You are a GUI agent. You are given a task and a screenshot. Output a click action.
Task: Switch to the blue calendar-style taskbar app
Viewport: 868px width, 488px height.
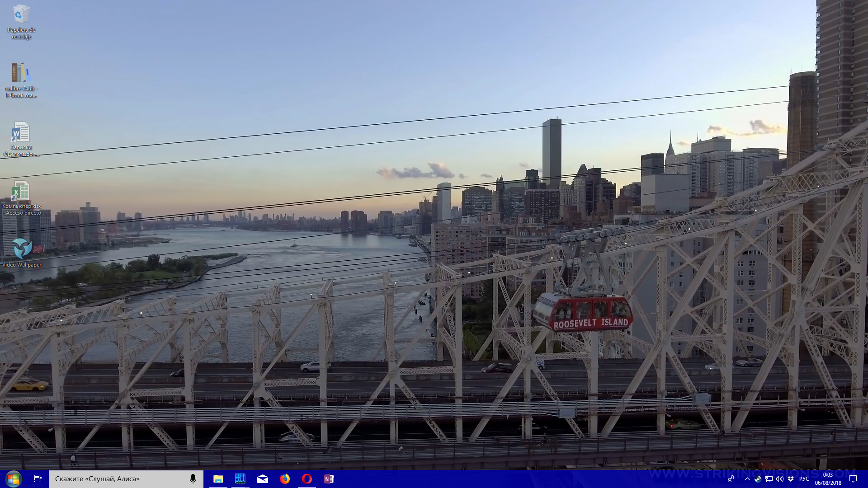240,479
